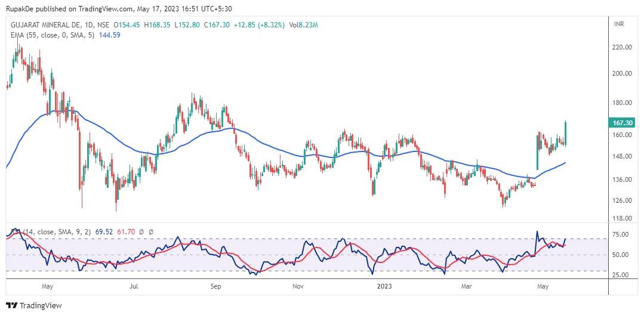Click the TradingView logo icon

[x=11, y=306]
